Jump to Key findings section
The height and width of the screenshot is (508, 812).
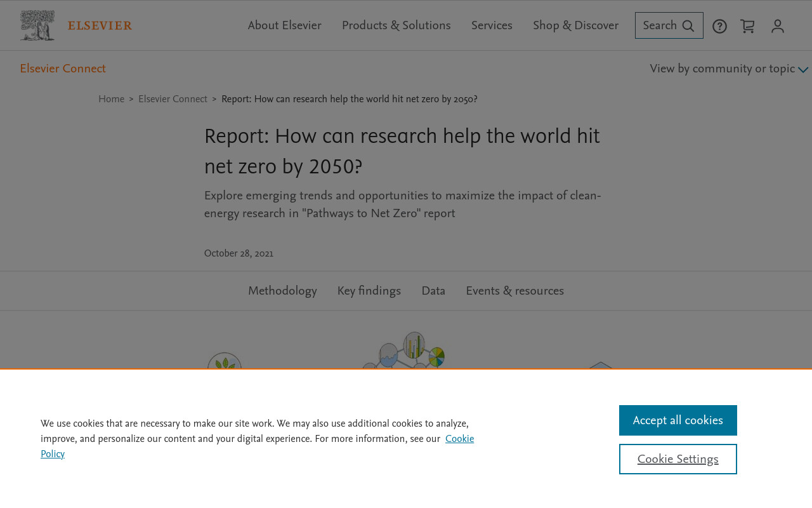pos(369,291)
